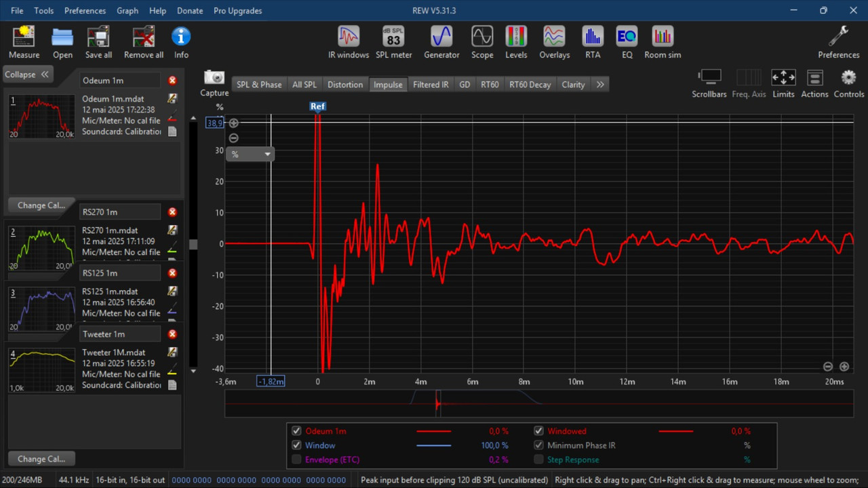Open the RTA analyzer

[593, 43]
